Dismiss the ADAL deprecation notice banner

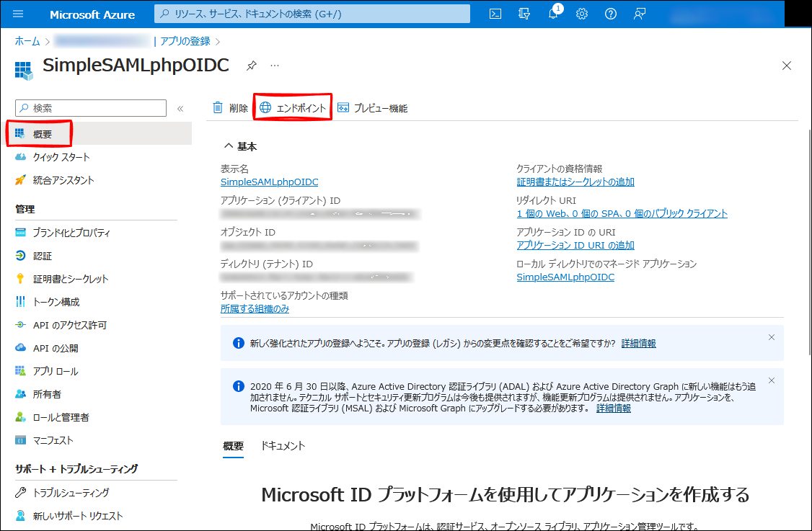tap(772, 380)
